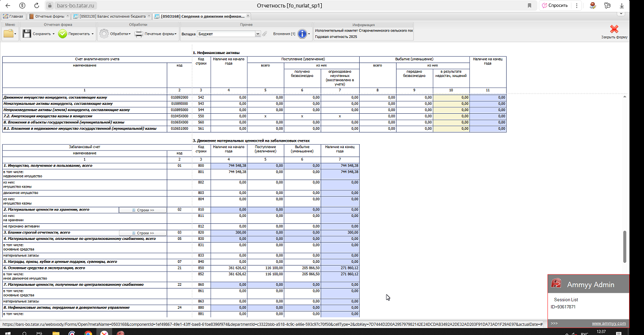Click the vertical scrollbar thumb of the form
Screen dimensions: 644x335
tap(625, 246)
